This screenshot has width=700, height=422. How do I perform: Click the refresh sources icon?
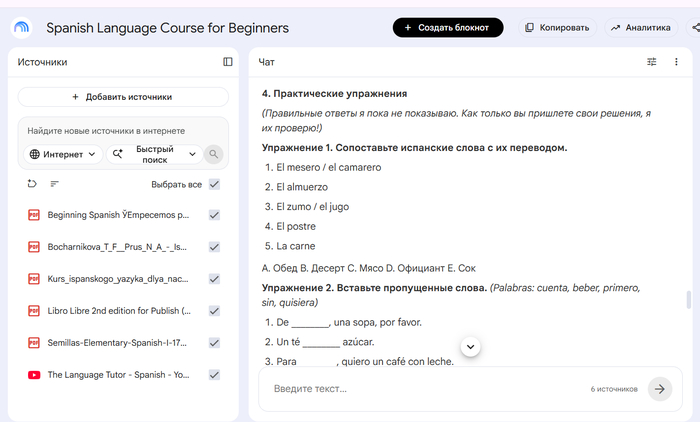32,184
